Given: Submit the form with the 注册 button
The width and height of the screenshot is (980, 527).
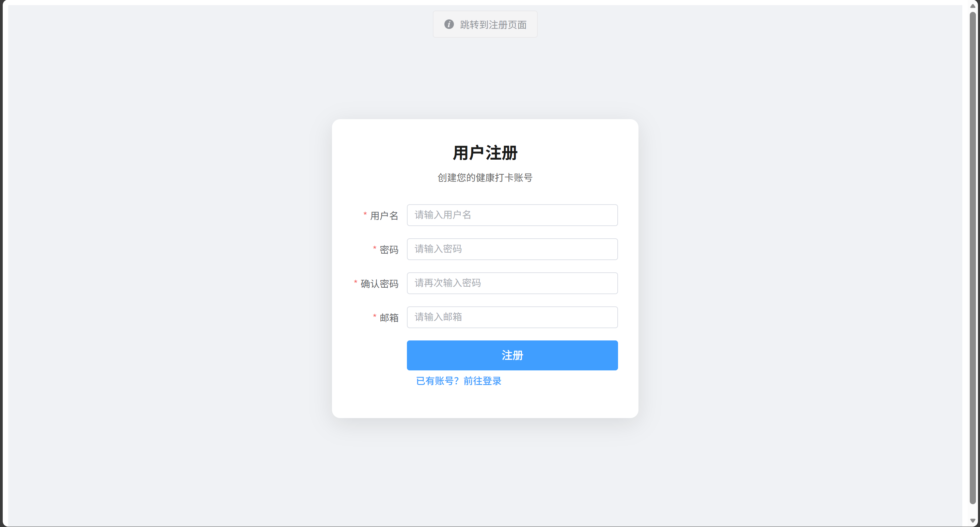Looking at the screenshot, I should 512,355.
